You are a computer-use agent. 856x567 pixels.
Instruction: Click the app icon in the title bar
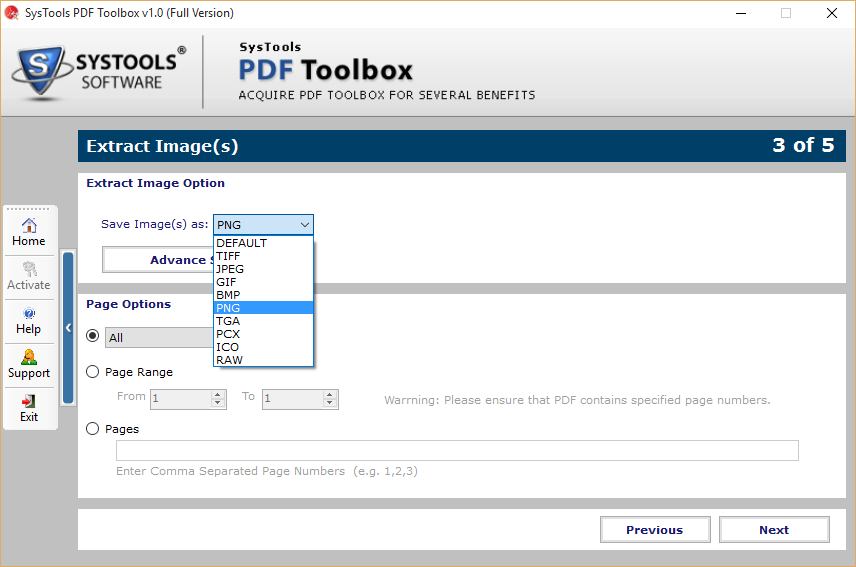click(11, 13)
